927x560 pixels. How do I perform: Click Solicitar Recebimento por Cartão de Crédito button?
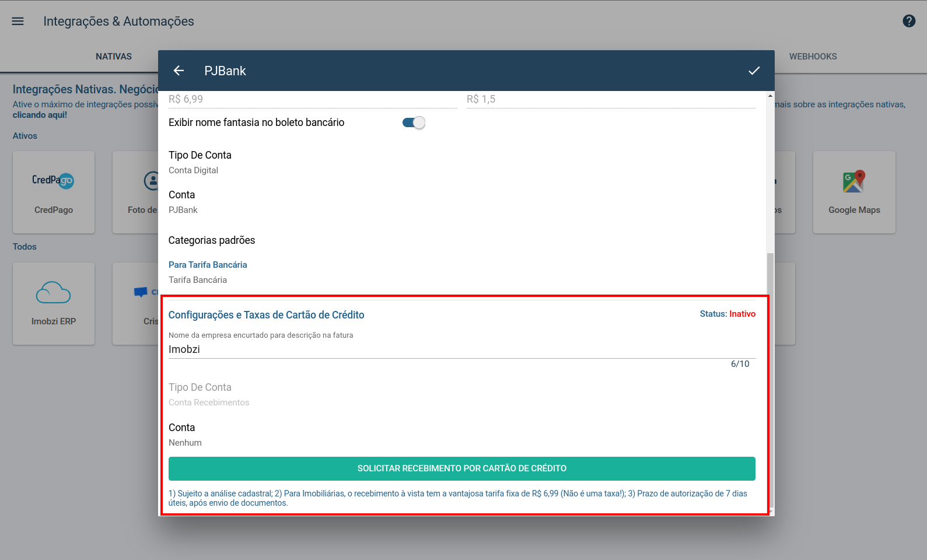coord(462,468)
